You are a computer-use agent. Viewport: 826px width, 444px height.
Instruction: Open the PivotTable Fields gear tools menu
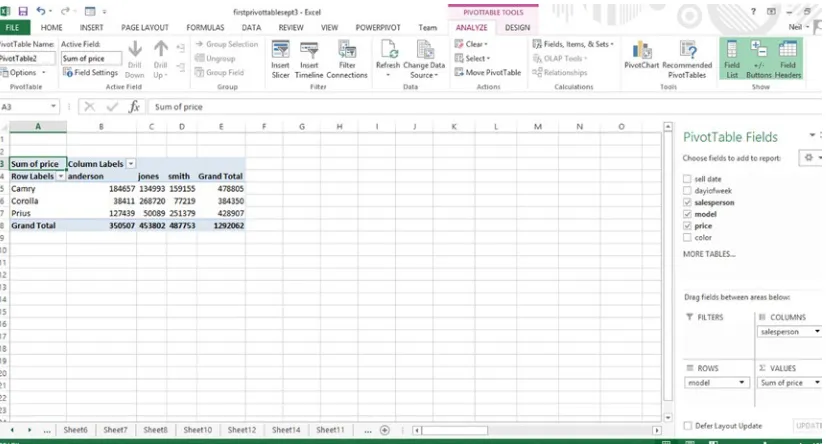click(x=810, y=157)
